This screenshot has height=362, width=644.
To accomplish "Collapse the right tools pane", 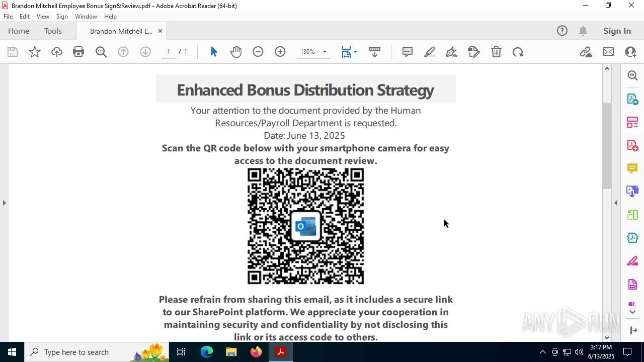I will (x=616, y=203).
